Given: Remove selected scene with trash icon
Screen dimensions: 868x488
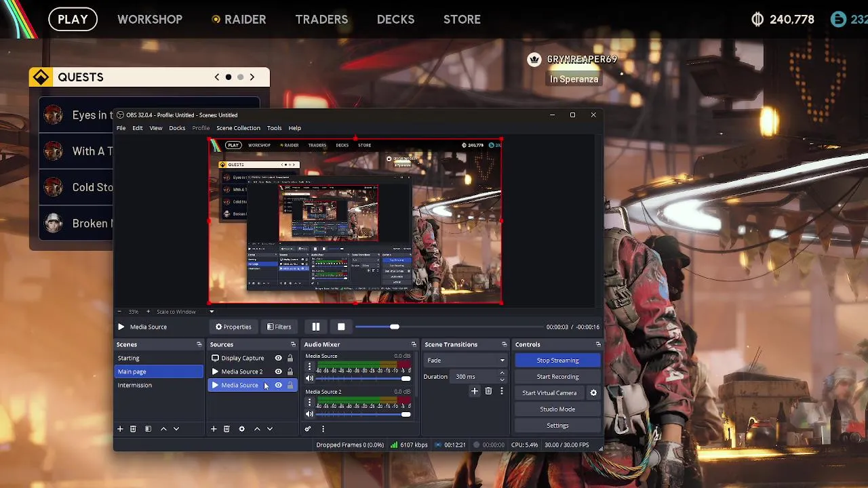Looking at the screenshot, I should coord(133,429).
